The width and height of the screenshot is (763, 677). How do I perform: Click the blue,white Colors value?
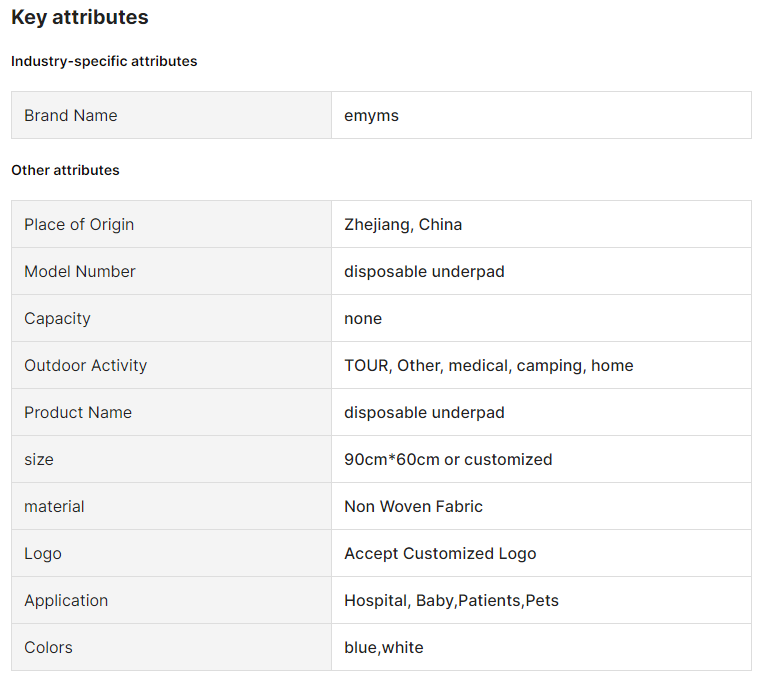pyautogui.click(x=383, y=648)
